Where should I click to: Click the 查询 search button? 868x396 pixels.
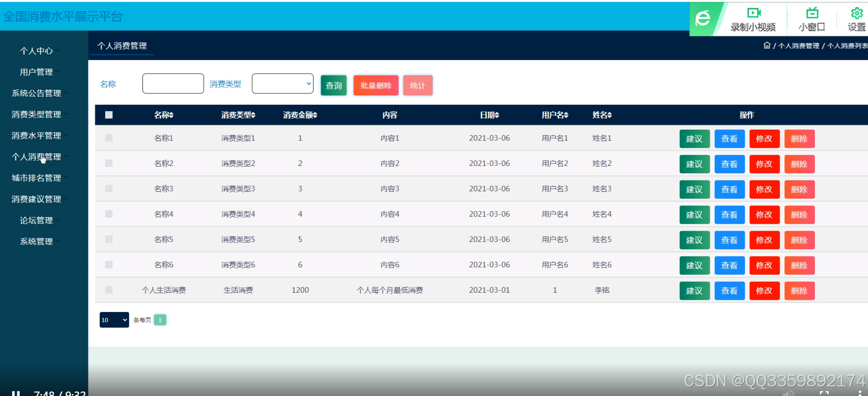[x=334, y=85]
